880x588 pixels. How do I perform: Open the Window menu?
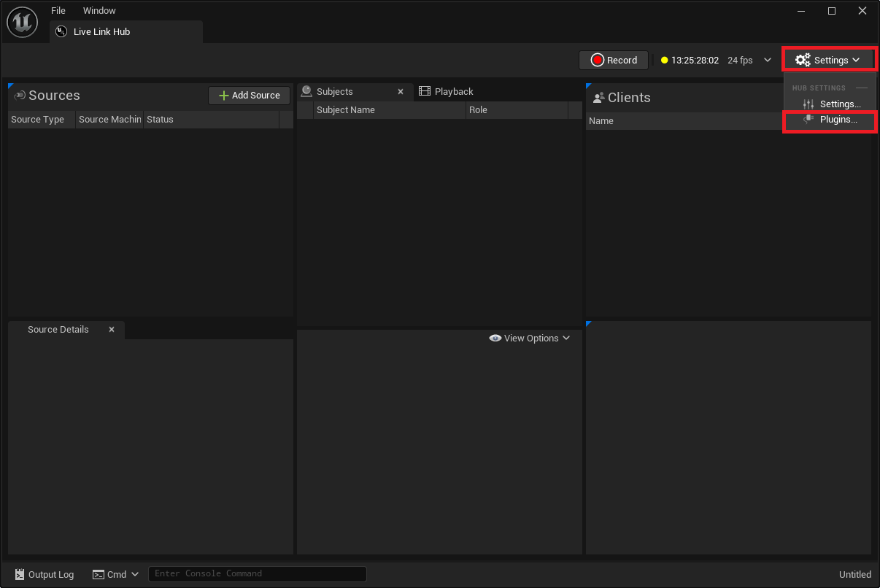coord(99,11)
